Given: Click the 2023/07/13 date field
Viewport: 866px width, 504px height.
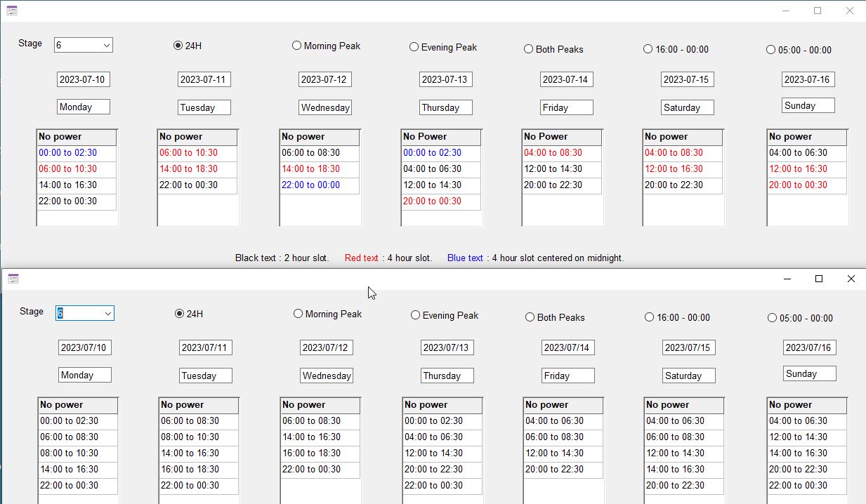Looking at the screenshot, I should (x=447, y=347).
